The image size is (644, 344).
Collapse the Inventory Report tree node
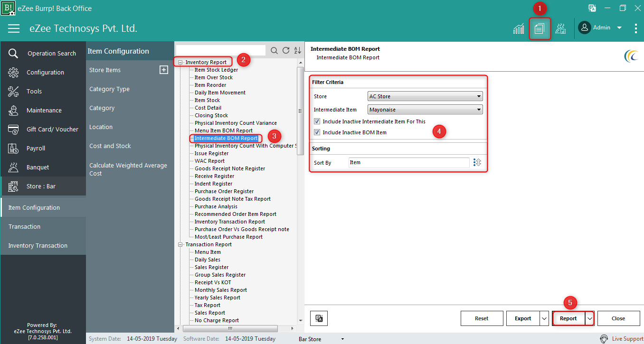[180, 62]
